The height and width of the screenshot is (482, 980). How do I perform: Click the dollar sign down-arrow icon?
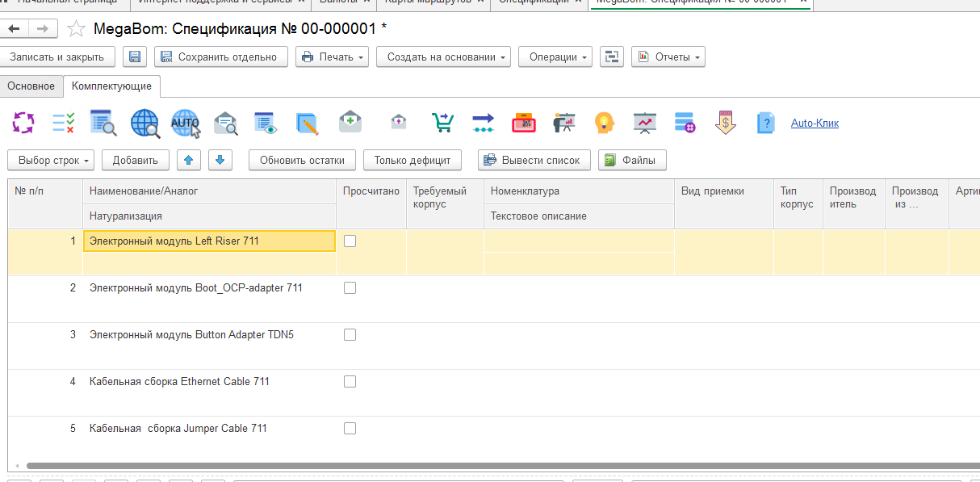(725, 123)
